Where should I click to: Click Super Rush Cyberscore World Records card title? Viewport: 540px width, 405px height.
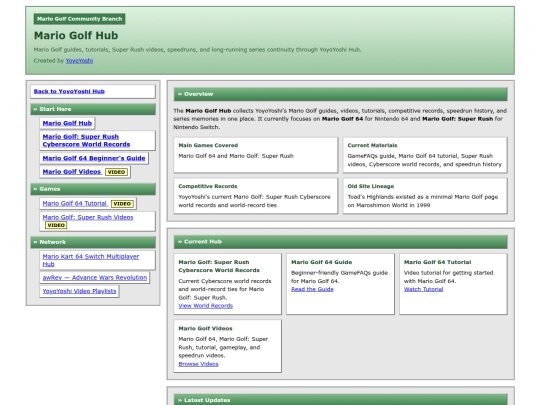[x=219, y=266]
